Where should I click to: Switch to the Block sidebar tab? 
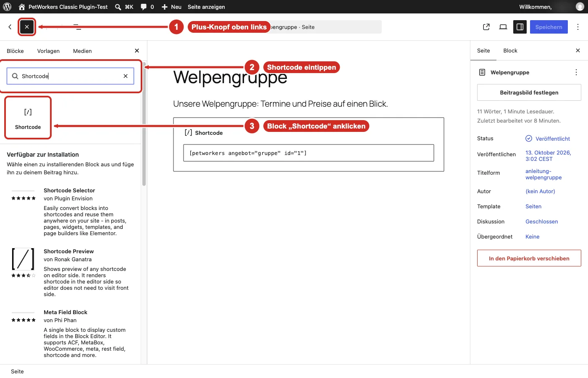pos(510,50)
